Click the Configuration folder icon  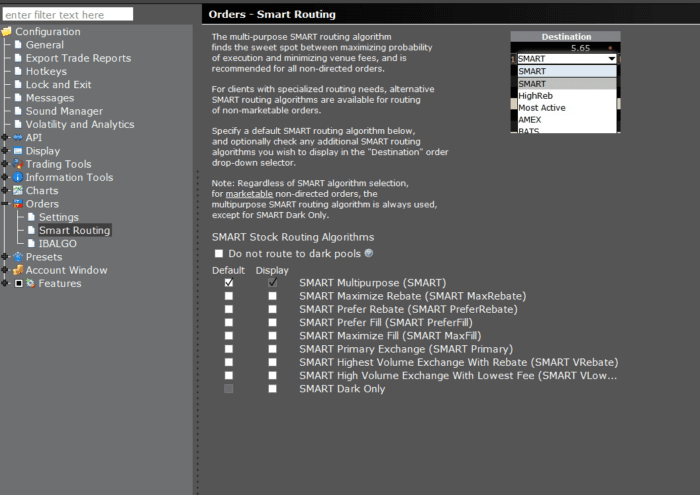(7, 32)
